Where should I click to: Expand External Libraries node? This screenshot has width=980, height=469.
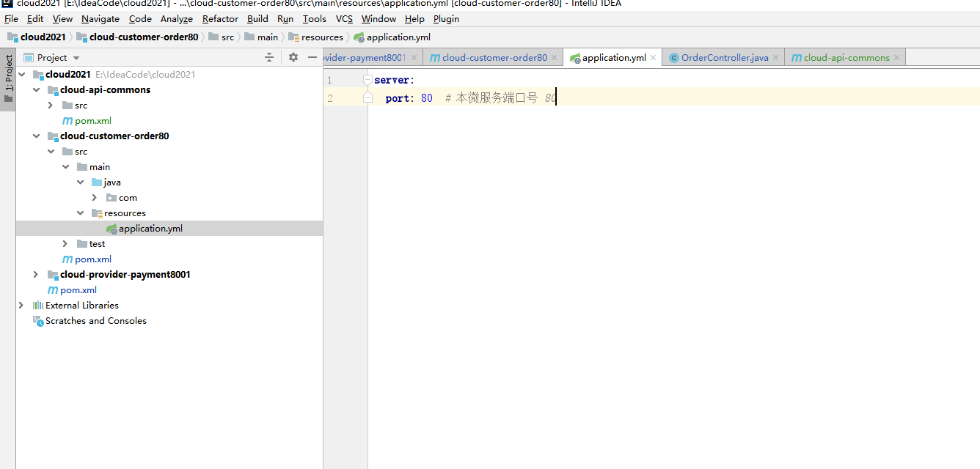[x=21, y=305]
